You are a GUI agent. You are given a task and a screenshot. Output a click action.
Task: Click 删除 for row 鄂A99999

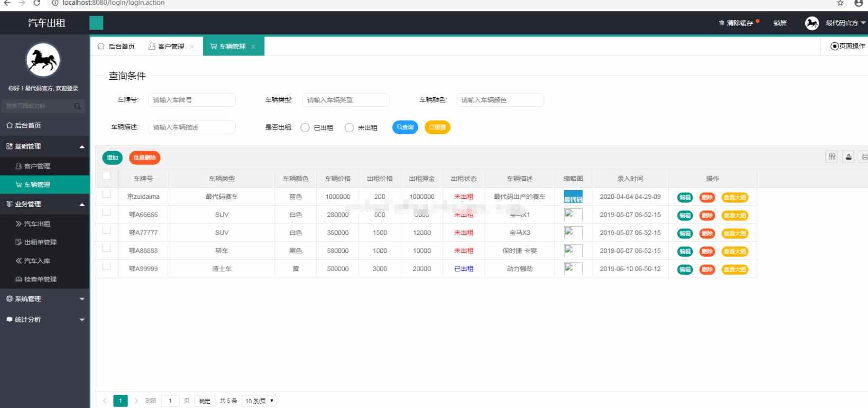click(x=707, y=269)
